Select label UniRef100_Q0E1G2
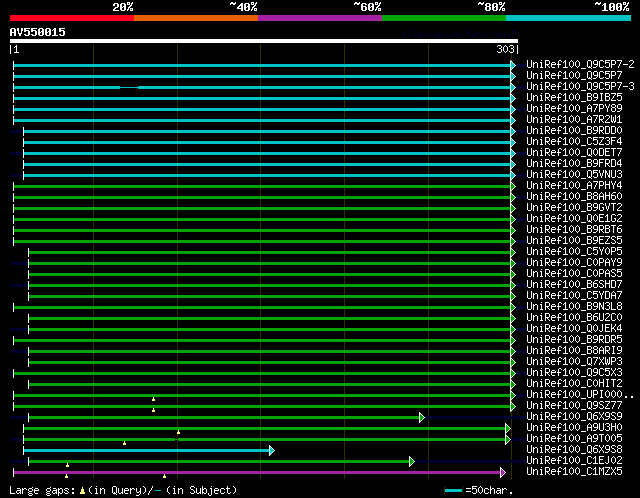The width and height of the screenshot is (640, 498). click(574, 218)
